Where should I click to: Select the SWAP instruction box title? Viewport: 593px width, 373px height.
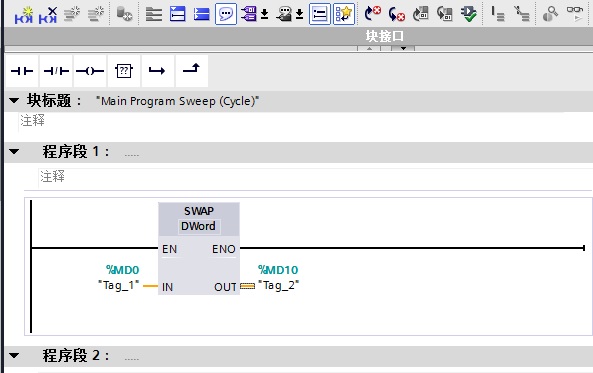[199, 211]
